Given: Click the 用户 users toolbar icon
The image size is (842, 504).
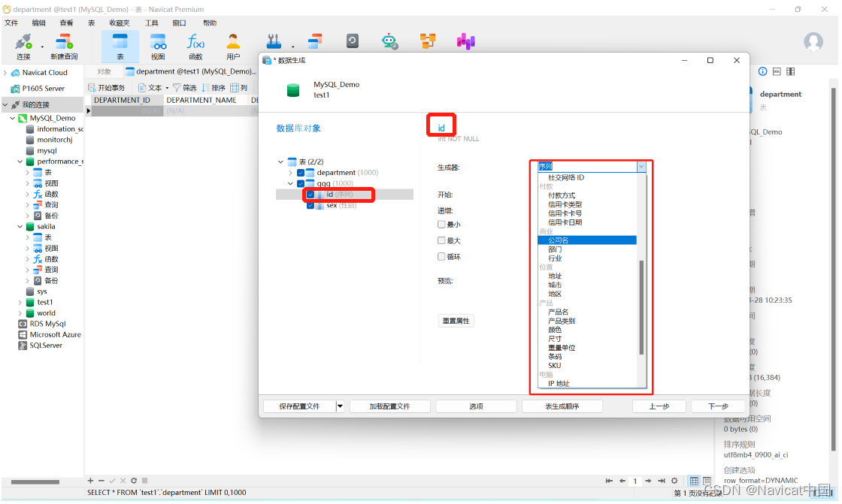Looking at the screenshot, I should (233, 46).
